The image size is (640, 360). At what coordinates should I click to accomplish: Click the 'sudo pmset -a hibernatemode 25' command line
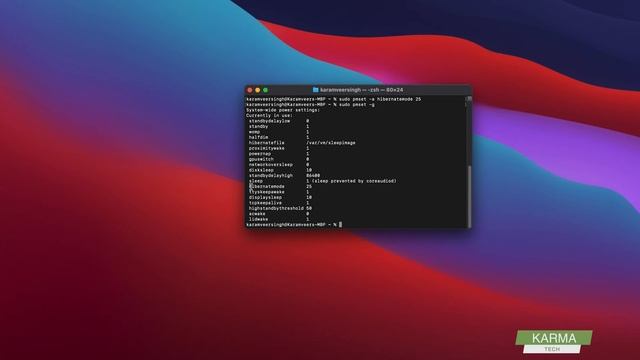tap(380, 99)
